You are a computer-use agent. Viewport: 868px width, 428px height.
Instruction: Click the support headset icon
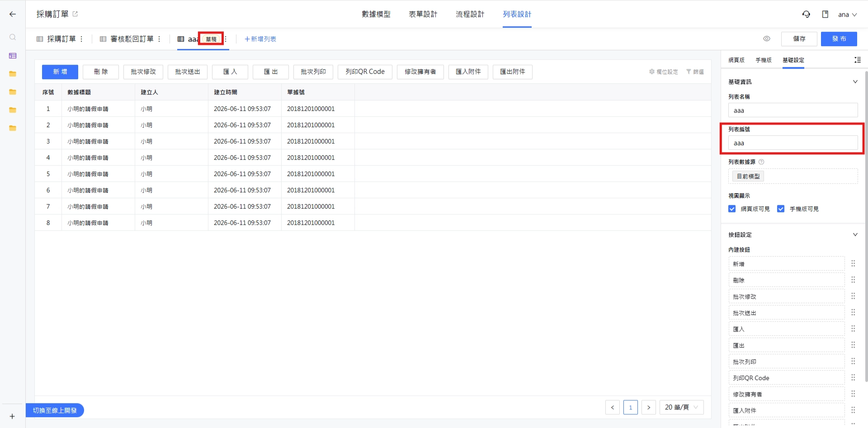(x=806, y=14)
